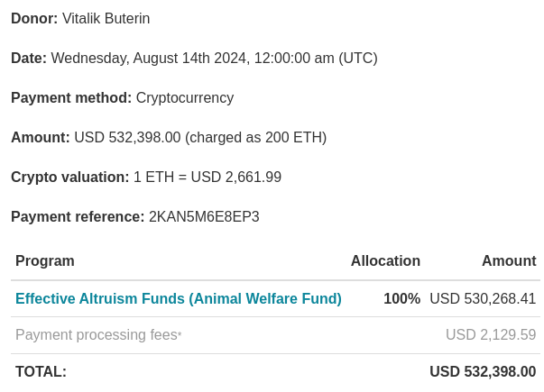Click the donation date value

coord(214,59)
